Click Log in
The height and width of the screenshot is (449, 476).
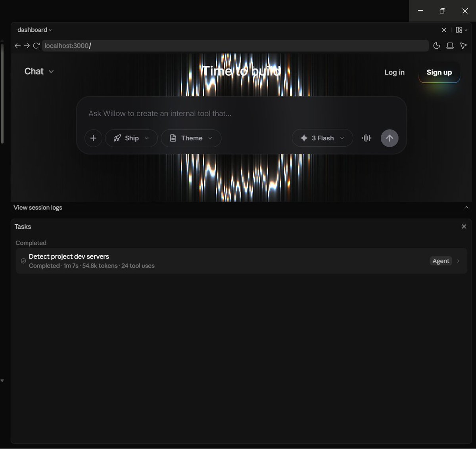click(x=394, y=72)
